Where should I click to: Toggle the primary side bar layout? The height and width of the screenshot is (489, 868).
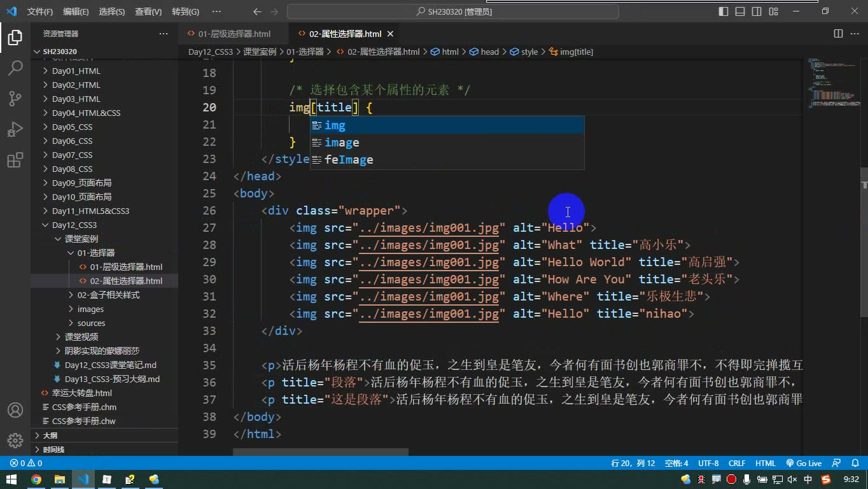coord(724,11)
